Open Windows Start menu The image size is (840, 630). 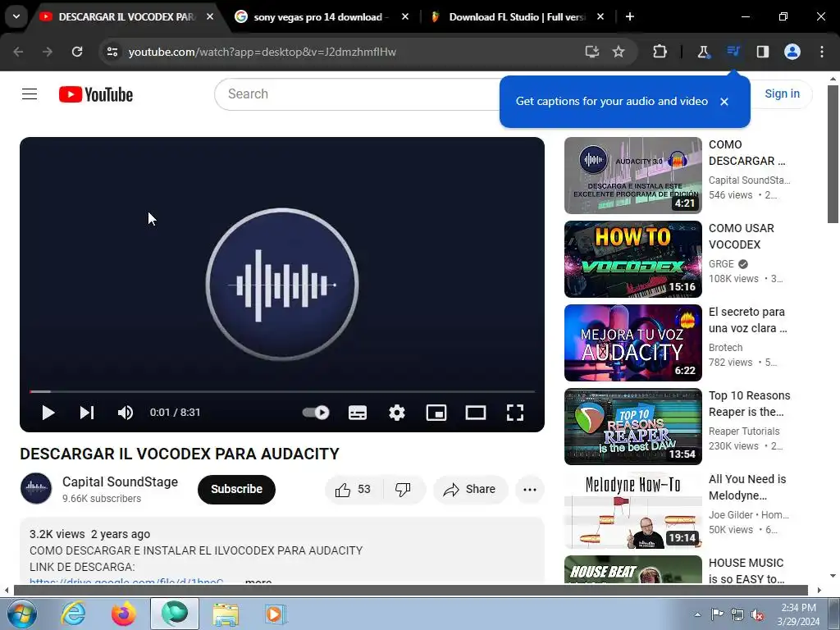21,614
